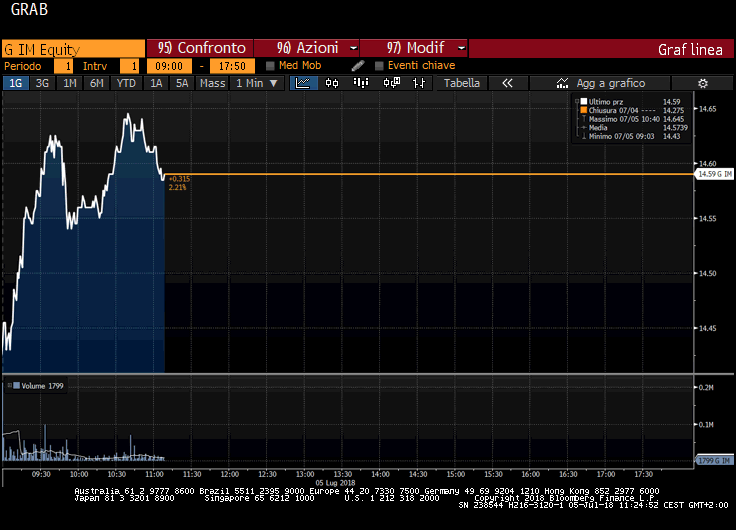Enable the Med Mob checkbox
736x530 pixels.
coord(271,66)
